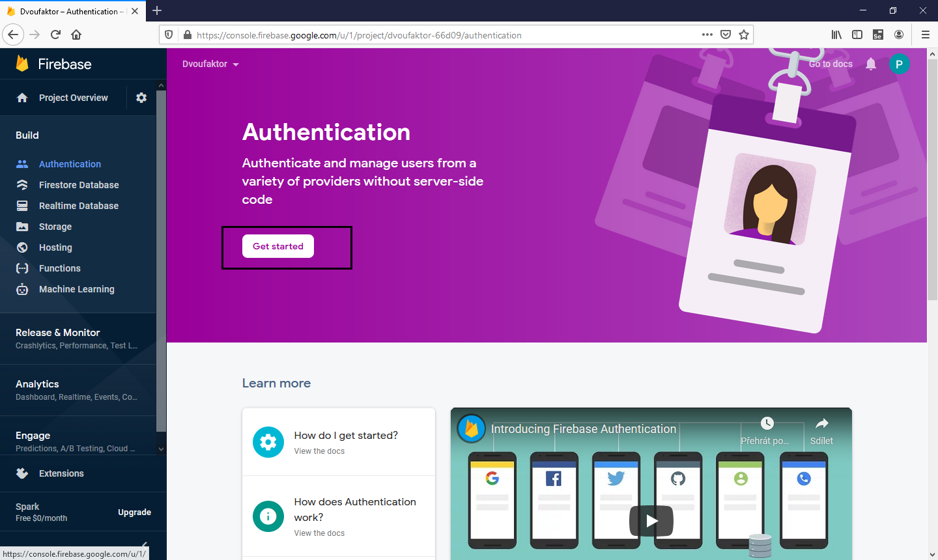Click the watch later clock on the video
Image resolution: width=938 pixels, height=560 pixels.
click(767, 423)
